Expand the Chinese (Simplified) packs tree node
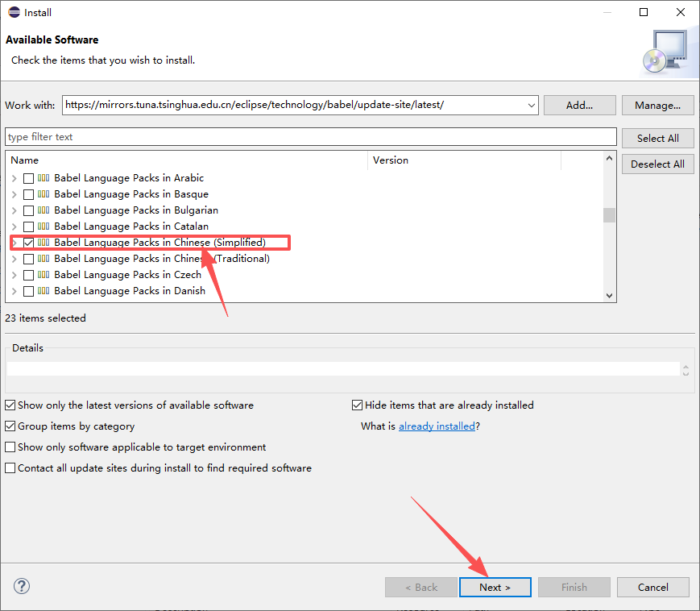 (x=14, y=243)
